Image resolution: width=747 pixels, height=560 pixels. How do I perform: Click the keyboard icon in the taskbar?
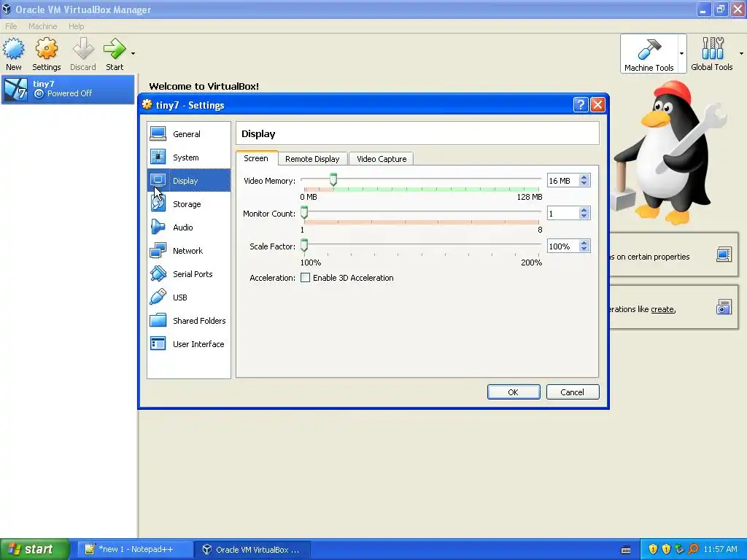pyautogui.click(x=626, y=550)
